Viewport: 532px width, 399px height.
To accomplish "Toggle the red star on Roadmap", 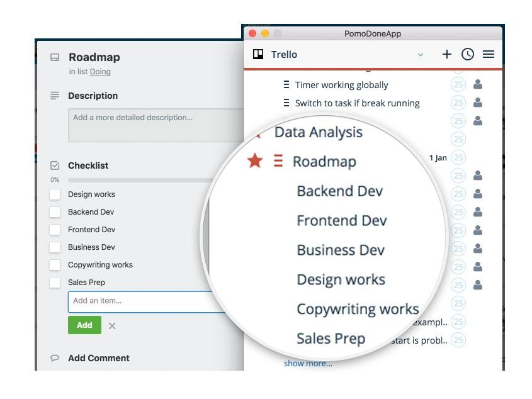I will (x=255, y=160).
